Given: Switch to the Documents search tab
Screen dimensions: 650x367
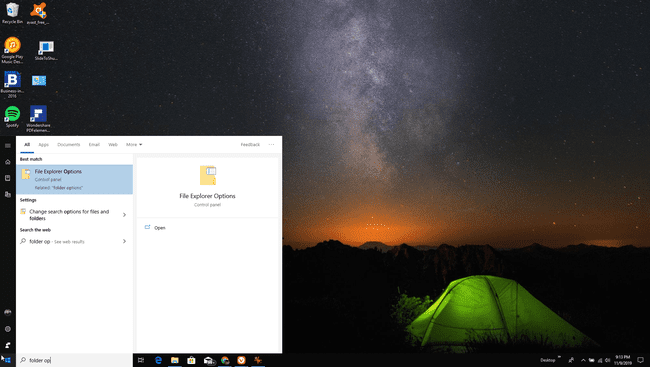Looking at the screenshot, I should point(68,144).
